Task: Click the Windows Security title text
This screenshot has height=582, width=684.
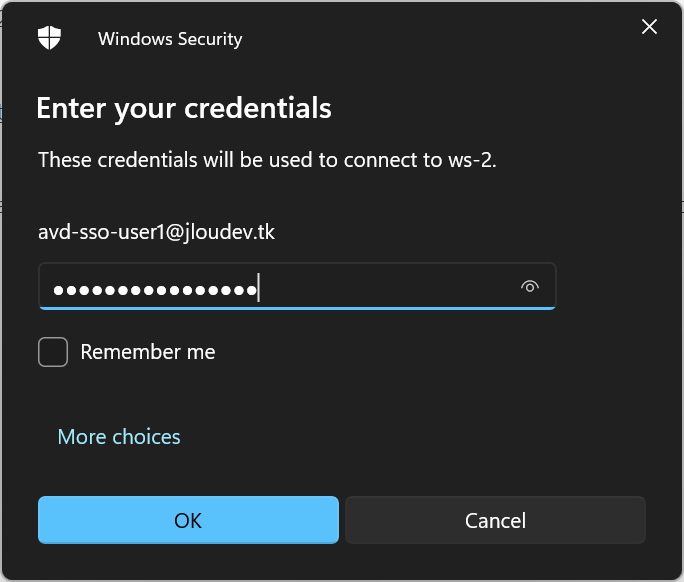Action: pos(170,39)
